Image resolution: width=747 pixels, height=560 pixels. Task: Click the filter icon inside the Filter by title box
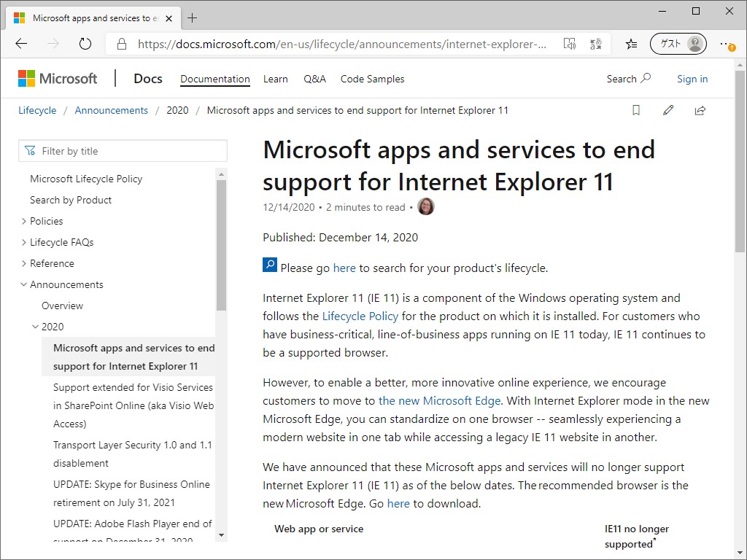pyautogui.click(x=29, y=150)
